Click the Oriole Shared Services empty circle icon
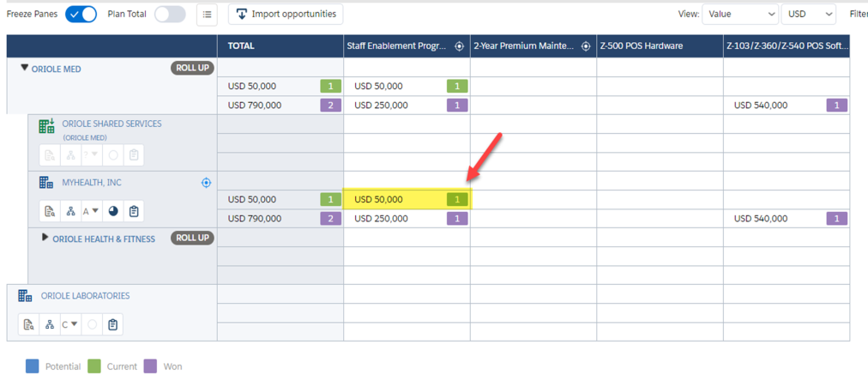Viewport: 868px width, 381px height. 113,155
